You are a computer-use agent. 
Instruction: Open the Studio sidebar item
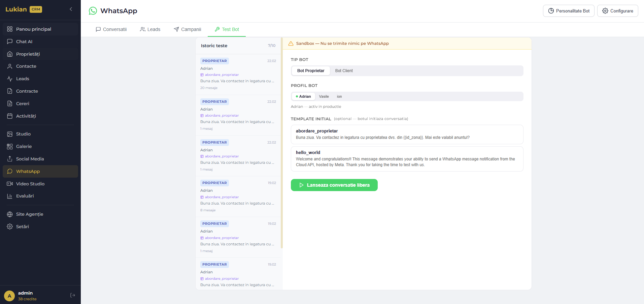click(x=23, y=134)
